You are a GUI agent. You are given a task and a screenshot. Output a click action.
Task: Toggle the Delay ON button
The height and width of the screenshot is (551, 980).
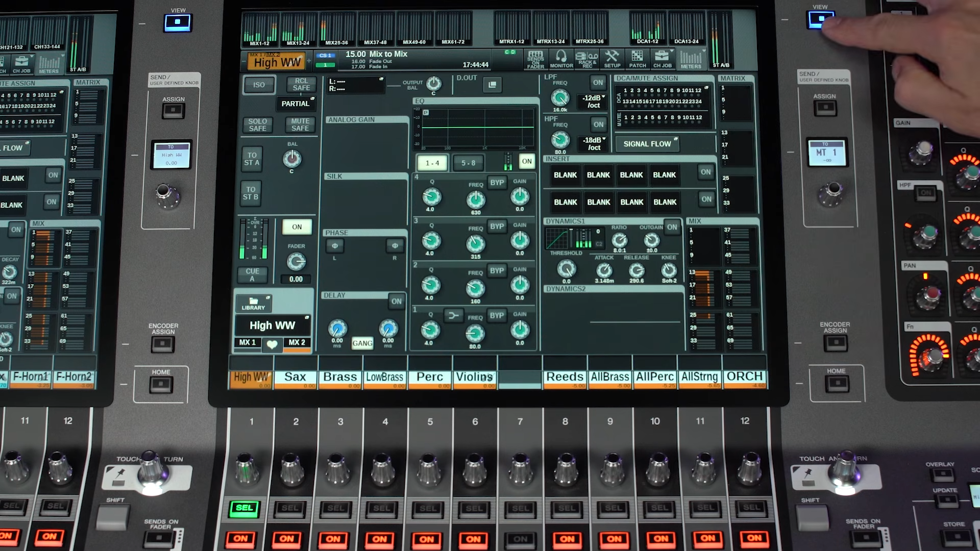tap(397, 301)
